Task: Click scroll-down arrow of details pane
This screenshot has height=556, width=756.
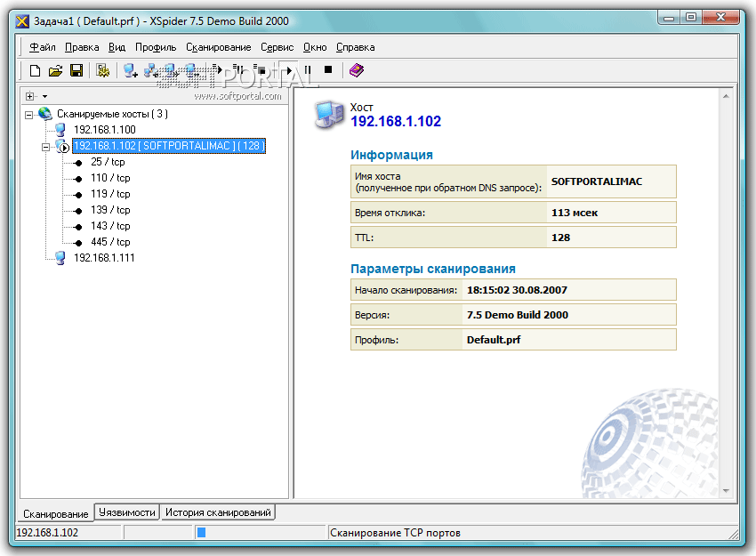Action: pyautogui.click(x=726, y=491)
